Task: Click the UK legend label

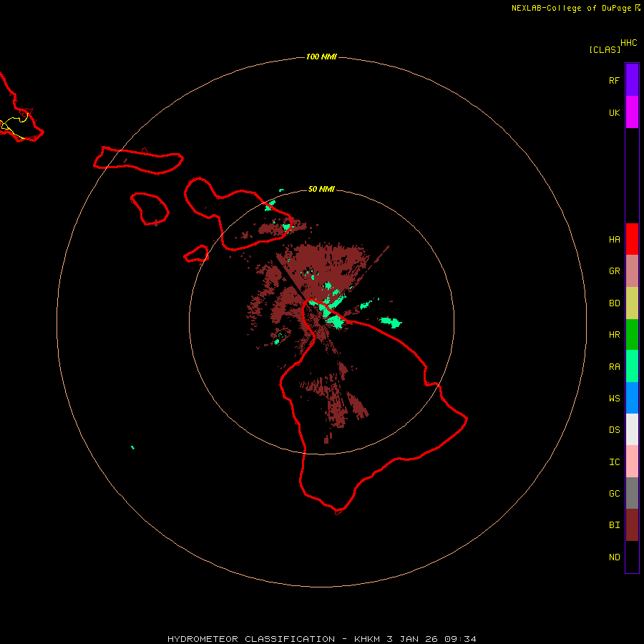Action: pyautogui.click(x=614, y=112)
